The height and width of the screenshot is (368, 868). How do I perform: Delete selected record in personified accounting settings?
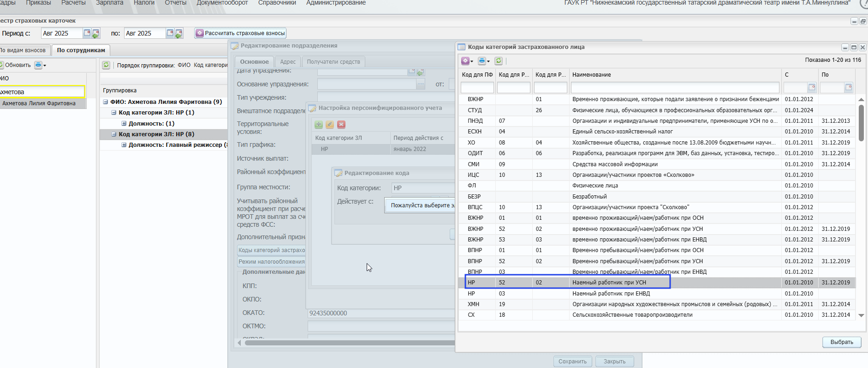click(341, 125)
